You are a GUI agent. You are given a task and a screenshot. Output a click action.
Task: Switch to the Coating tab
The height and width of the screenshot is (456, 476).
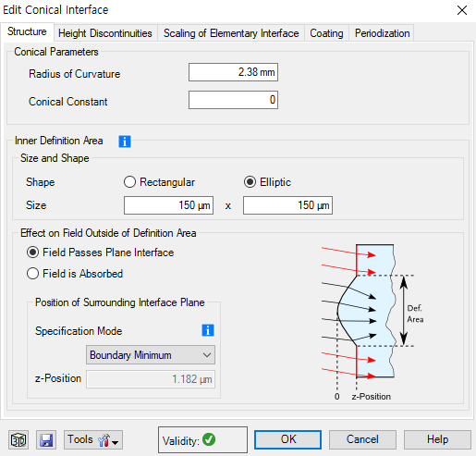coord(326,33)
